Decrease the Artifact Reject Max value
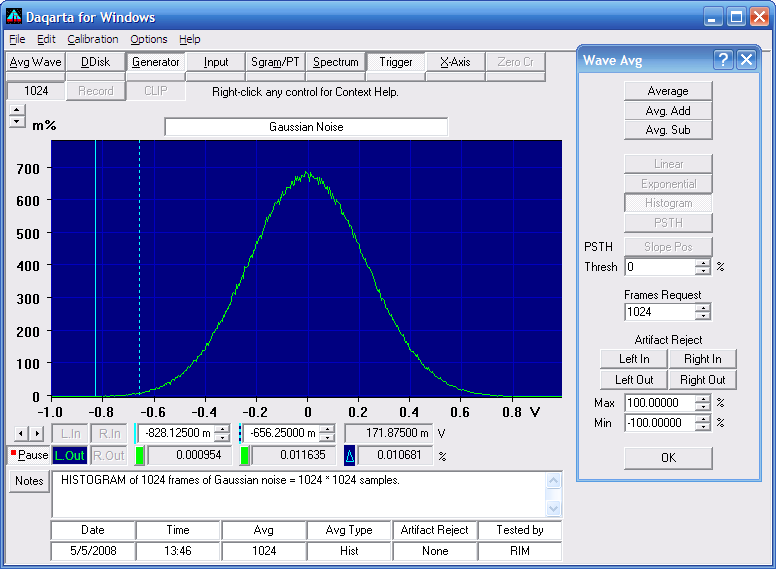This screenshot has width=776, height=569. (x=703, y=407)
